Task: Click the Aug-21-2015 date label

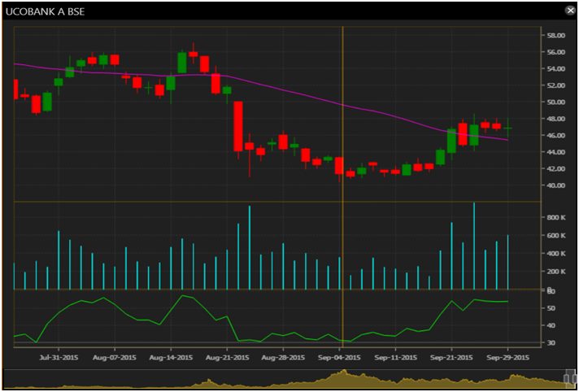Action: [227, 358]
